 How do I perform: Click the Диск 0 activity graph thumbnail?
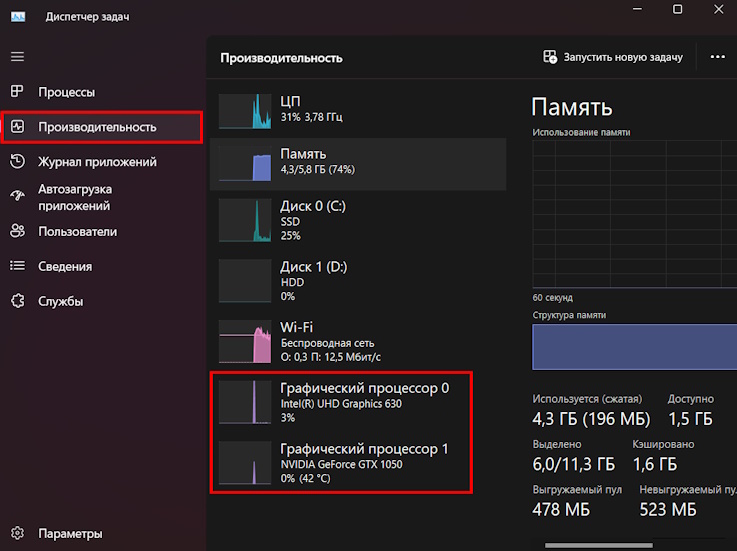[x=245, y=220]
